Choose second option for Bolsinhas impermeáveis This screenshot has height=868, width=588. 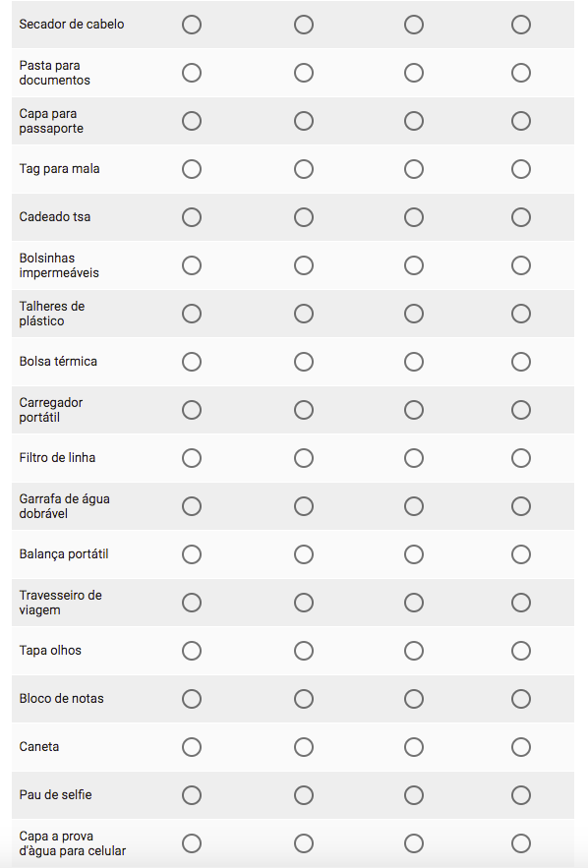[x=304, y=265]
